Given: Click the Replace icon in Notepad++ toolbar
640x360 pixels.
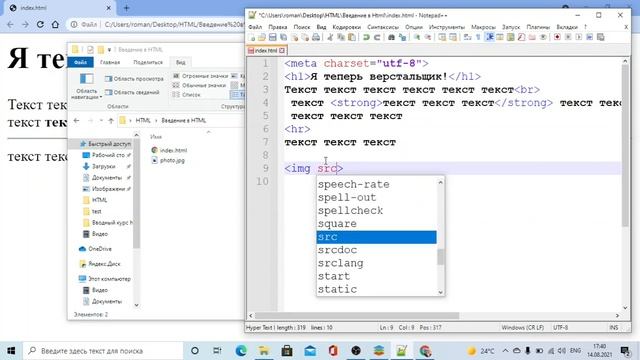Looking at the screenshot, I should point(402,37).
